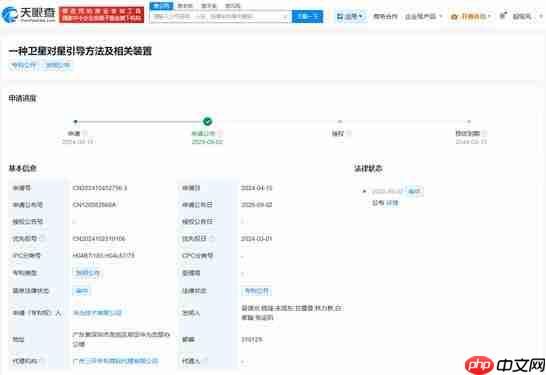Click the patent type tag in the table
This screenshot has height=375, width=546.
pyautogui.click(x=88, y=273)
